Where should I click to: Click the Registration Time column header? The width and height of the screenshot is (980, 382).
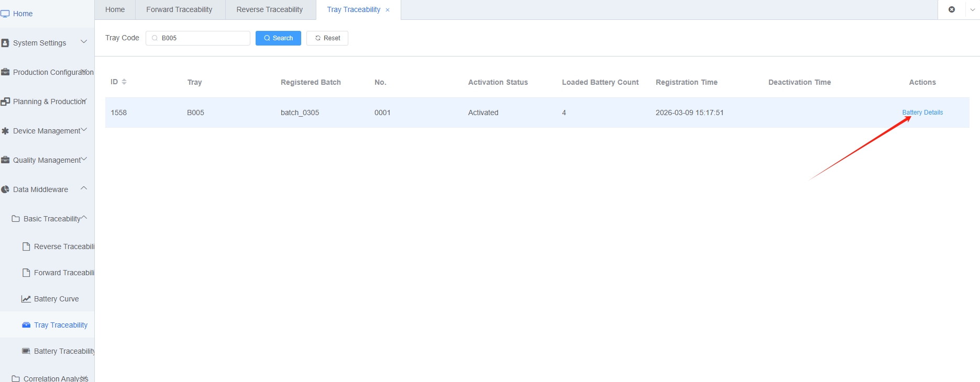[x=687, y=82]
